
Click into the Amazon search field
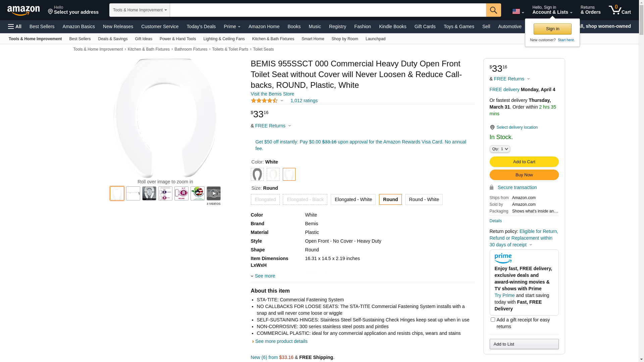[328, 10]
